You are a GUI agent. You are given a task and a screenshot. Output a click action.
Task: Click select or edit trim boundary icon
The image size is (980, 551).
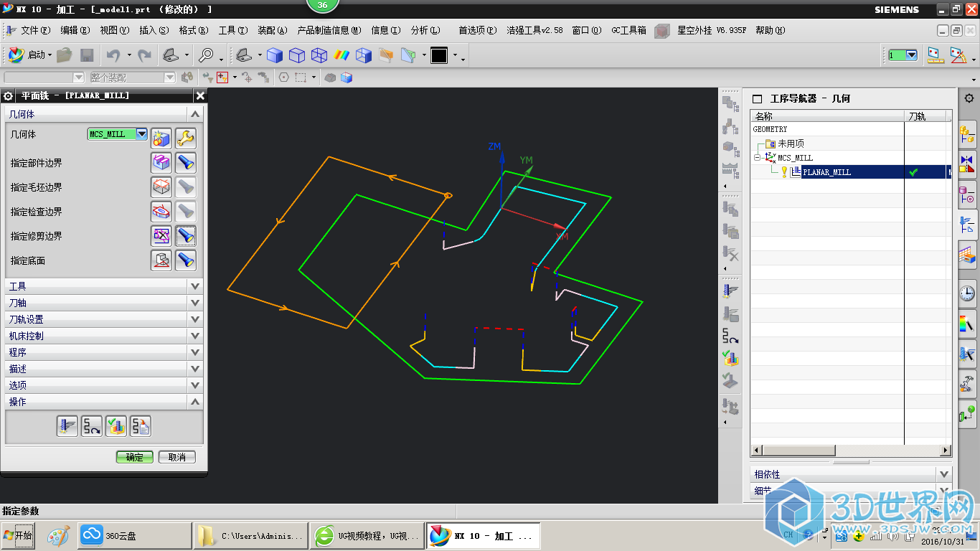(x=161, y=236)
